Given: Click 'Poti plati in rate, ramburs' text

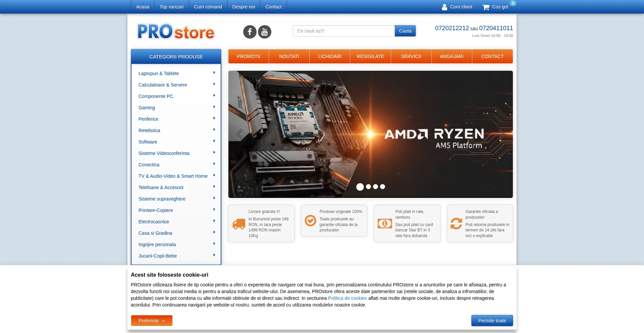Looking at the screenshot, I should click(x=410, y=214).
